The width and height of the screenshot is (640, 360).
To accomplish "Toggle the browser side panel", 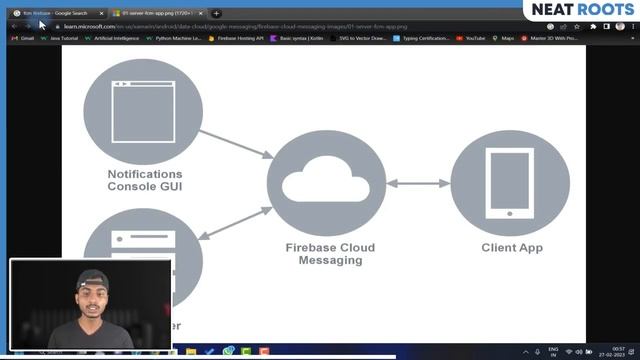I will 607,27.
